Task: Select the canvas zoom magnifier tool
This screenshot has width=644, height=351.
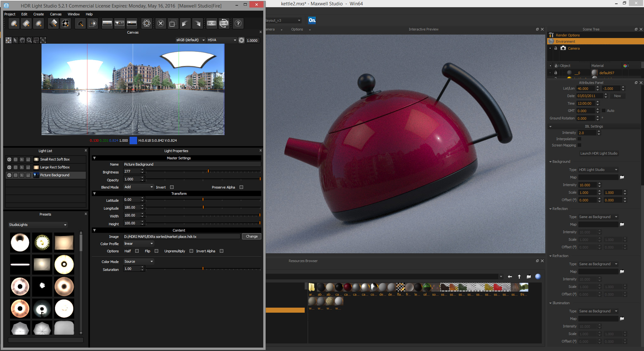Action: [29, 40]
